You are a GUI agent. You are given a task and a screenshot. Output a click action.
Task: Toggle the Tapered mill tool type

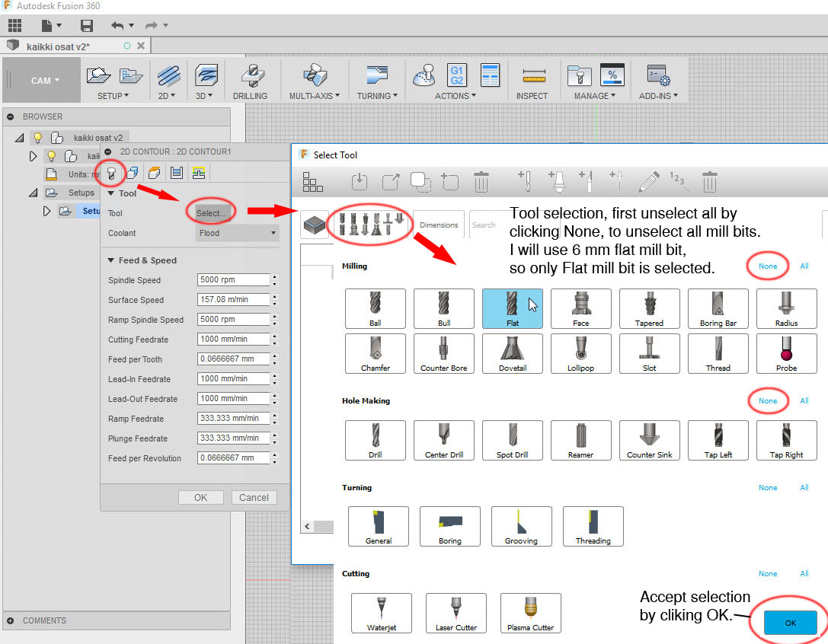(649, 309)
